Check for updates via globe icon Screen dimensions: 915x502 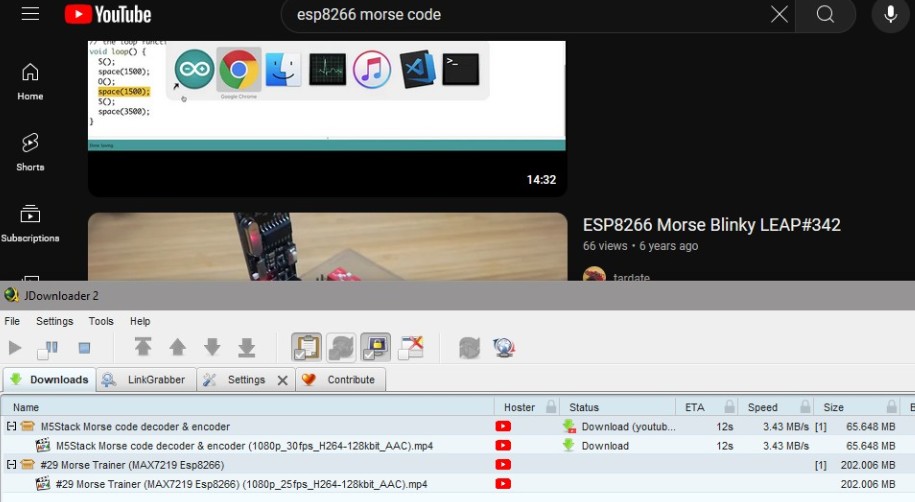[x=504, y=348]
